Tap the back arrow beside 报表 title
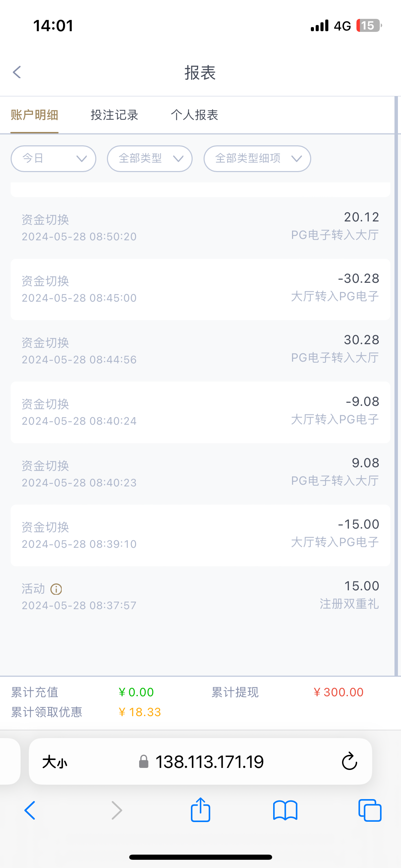 pyautogui.click(x=17, y=72)
